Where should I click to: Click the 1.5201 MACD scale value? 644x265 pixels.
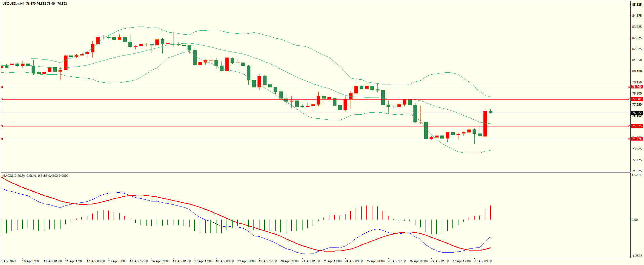coord(636,175)
